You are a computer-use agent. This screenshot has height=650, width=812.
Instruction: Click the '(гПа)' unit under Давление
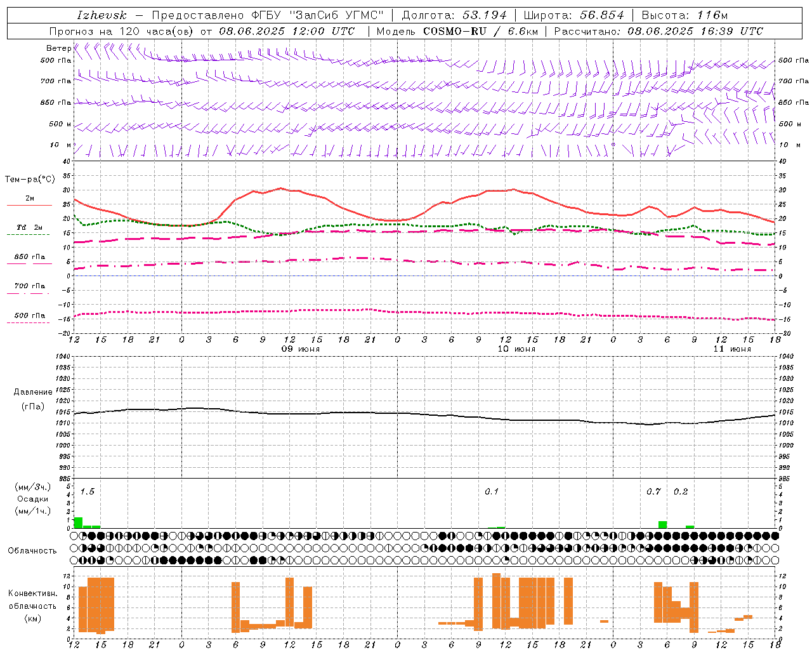pyautogui.click(x=33, y=406)
